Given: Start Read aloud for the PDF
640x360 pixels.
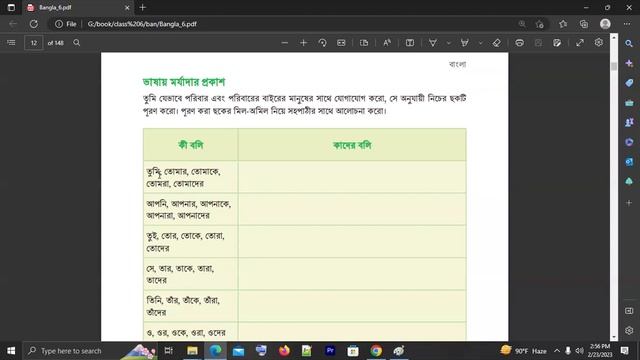Looking at the screenshot, I should pyautogui.click(x=387, y=43).
